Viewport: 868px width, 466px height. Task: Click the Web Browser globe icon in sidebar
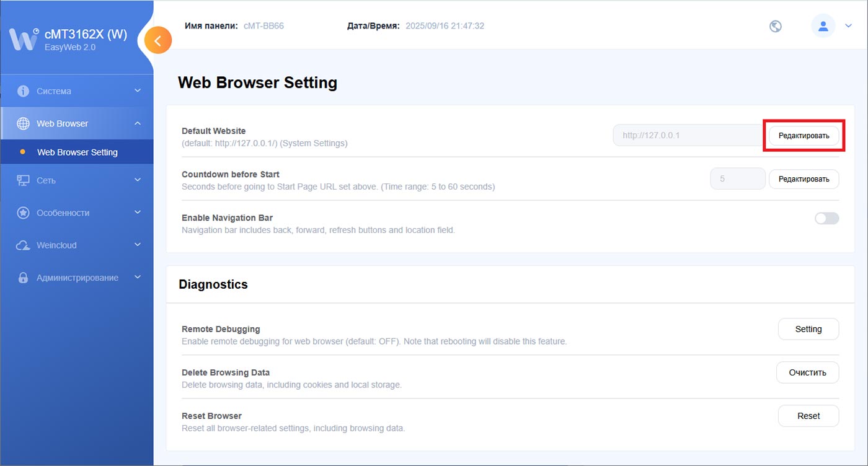(23, 123)
